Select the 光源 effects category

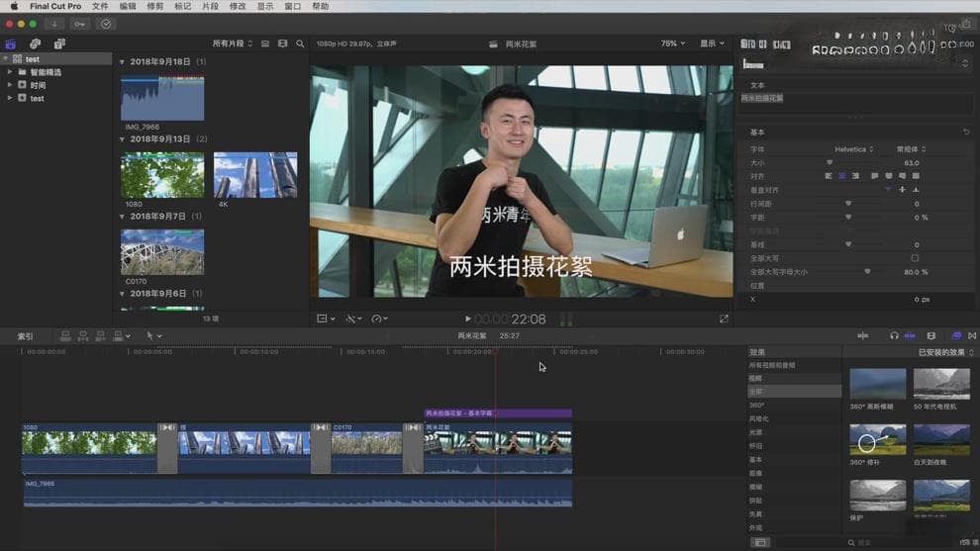[x=755, y=432]
